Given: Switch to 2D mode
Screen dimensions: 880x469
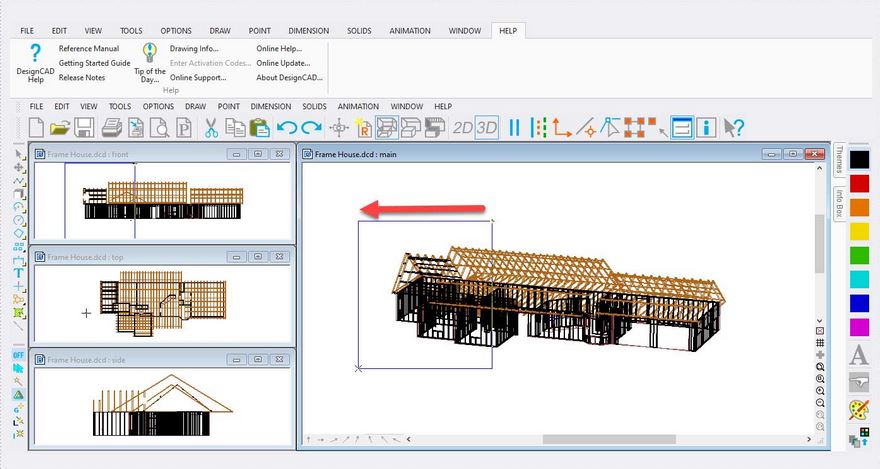Looking at the screenshot, I should [462, 127].
